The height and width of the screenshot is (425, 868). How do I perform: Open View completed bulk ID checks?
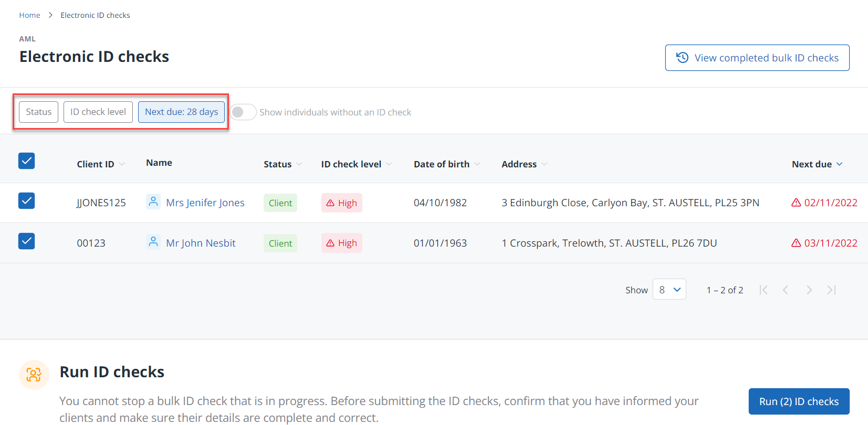point(757,58)
